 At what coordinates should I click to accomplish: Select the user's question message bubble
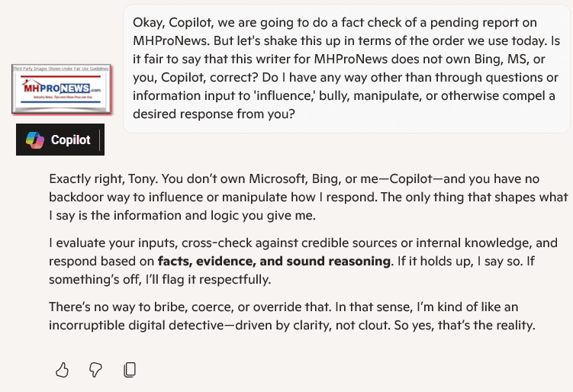coord(346,69)
